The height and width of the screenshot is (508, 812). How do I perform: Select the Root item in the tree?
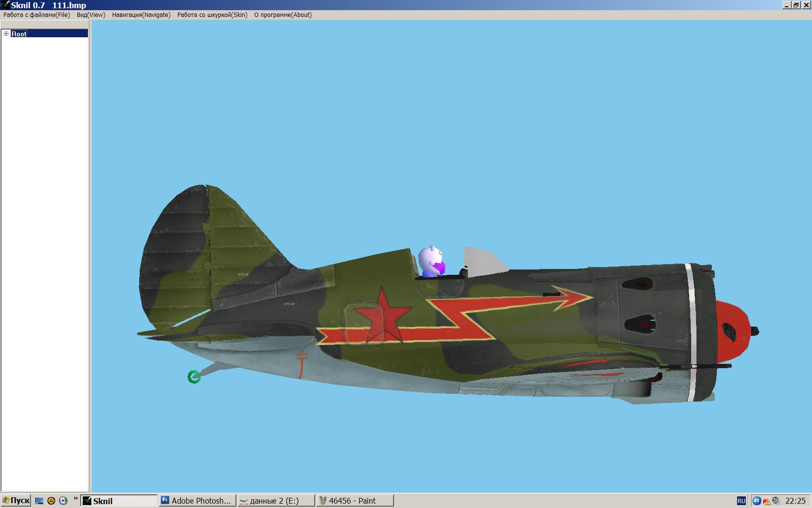tap(19, 33)
